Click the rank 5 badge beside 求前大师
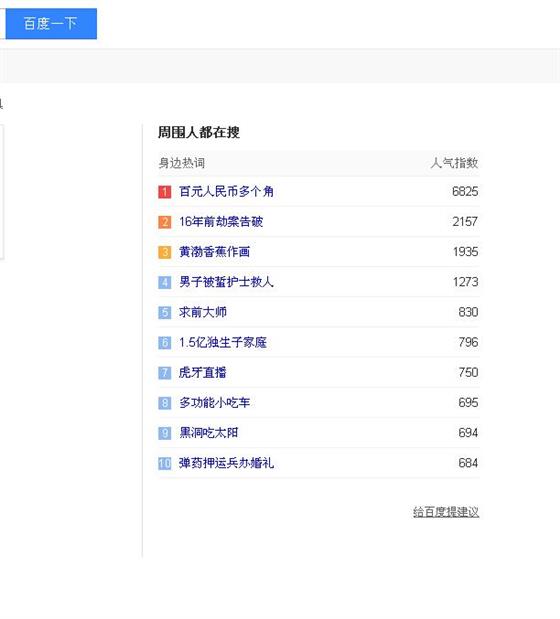 (x=165, y=313)
